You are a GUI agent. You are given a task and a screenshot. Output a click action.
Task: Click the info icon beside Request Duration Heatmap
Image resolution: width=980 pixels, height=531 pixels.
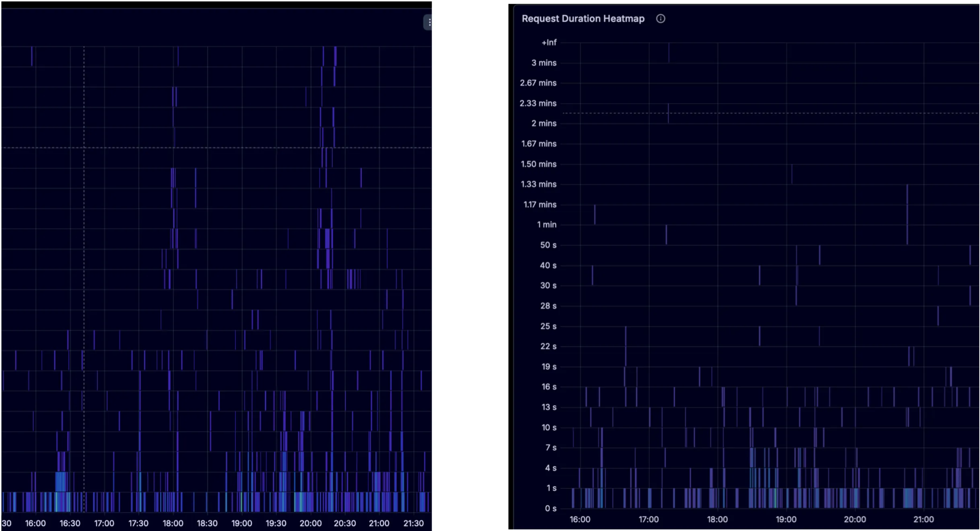(x=661, y=19)
